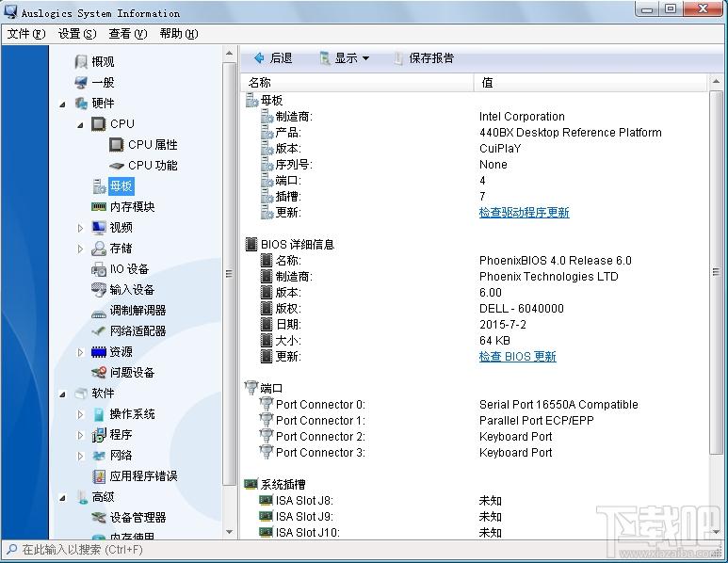The height and width of the screenshot is (563, 728).
Task: Click the 值 column header
Action: [x=591, y=83]
